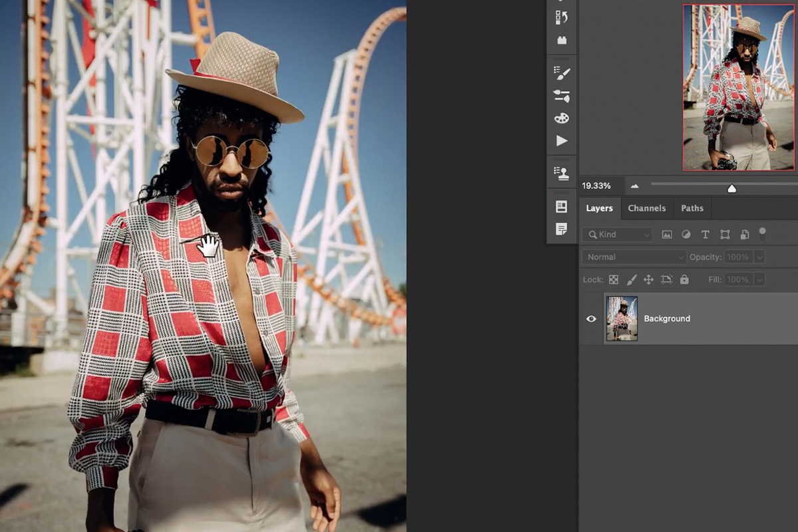Filter for pixel layers with image icon
Viewport: 798px width, 532px height.
point(667,234)
